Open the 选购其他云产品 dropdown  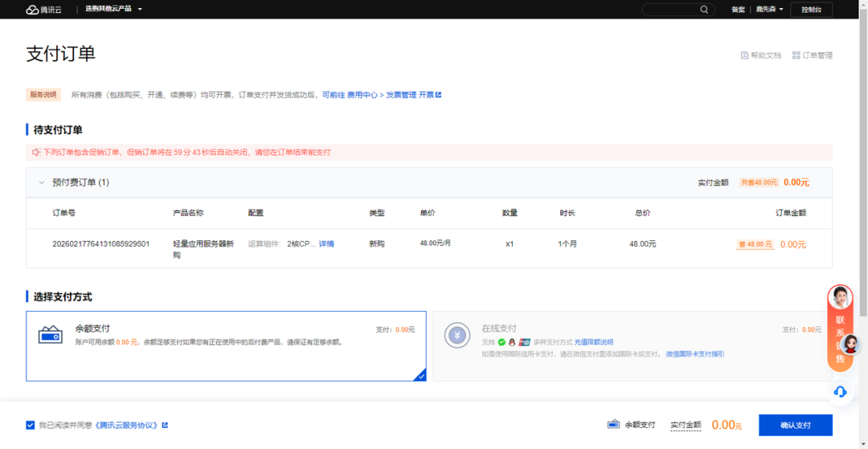113,10
